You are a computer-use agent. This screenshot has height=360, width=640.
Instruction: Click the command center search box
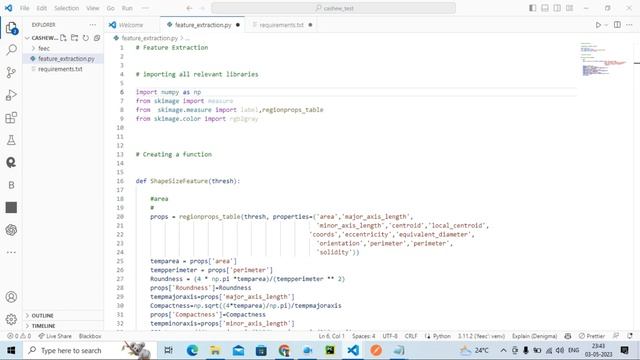333,8
